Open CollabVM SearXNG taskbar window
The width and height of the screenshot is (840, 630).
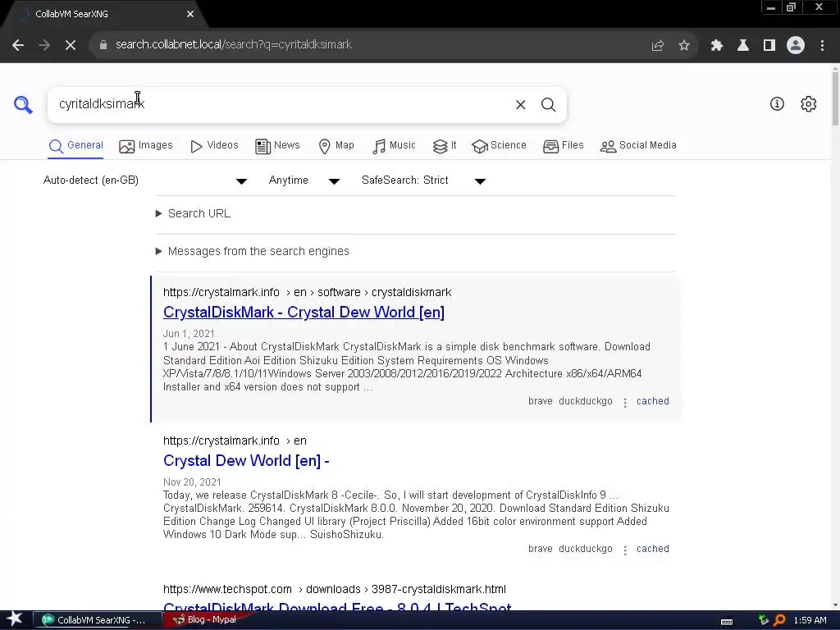point(98,620)
